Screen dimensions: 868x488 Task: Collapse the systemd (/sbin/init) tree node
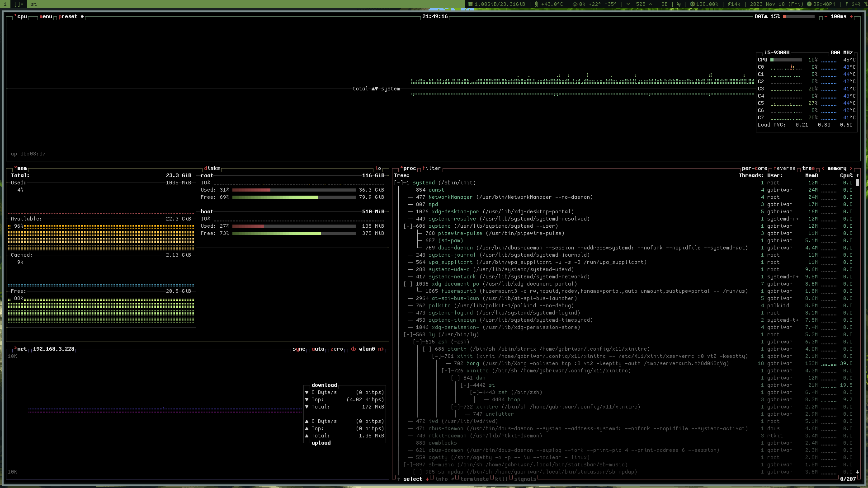[x=398, y=183]
